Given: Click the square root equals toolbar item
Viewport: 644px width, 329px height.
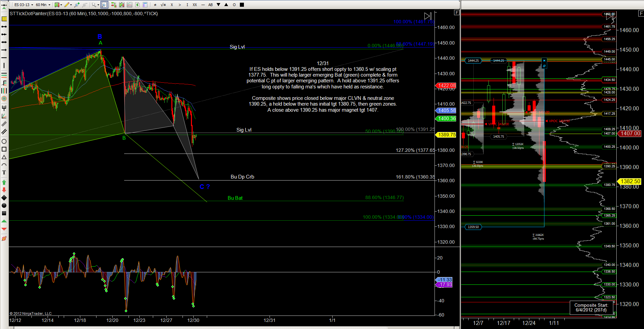Looking at the screenshot, I should 163,5.
